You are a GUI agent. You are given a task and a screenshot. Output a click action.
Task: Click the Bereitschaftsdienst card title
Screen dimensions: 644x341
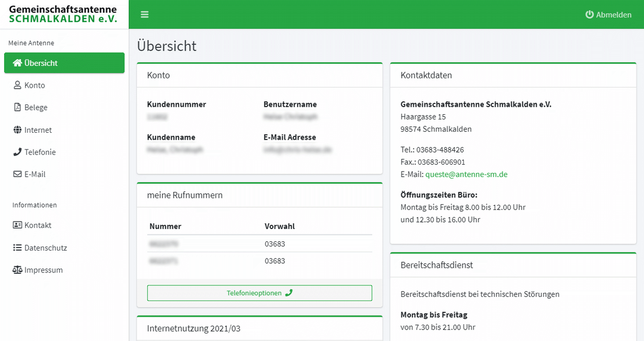coord(437,264)
